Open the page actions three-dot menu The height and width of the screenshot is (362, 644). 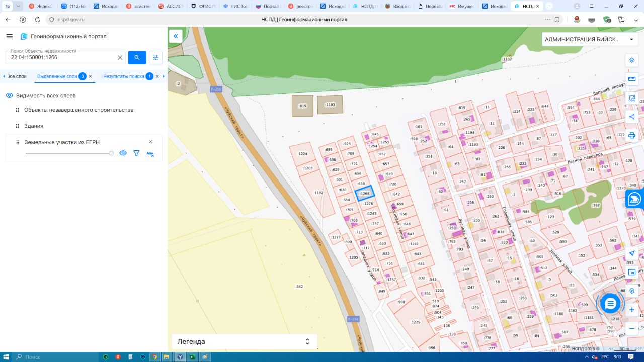[x=547, y=20]
